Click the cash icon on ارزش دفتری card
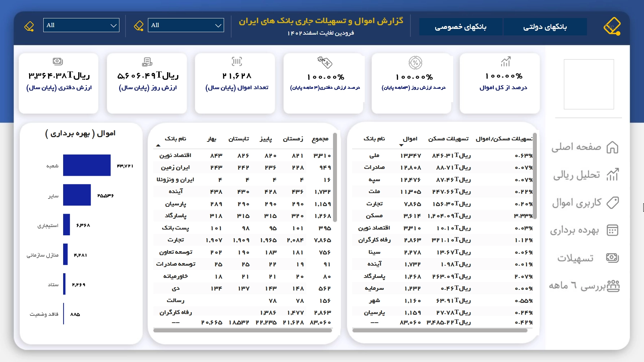This screenshot has height=362, width=644. pos(58,61)
